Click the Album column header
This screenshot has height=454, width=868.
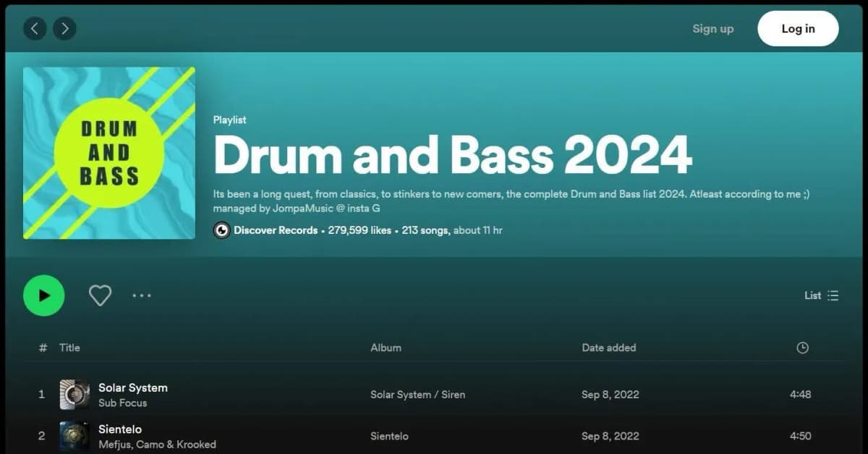click(x=386, y=348)
